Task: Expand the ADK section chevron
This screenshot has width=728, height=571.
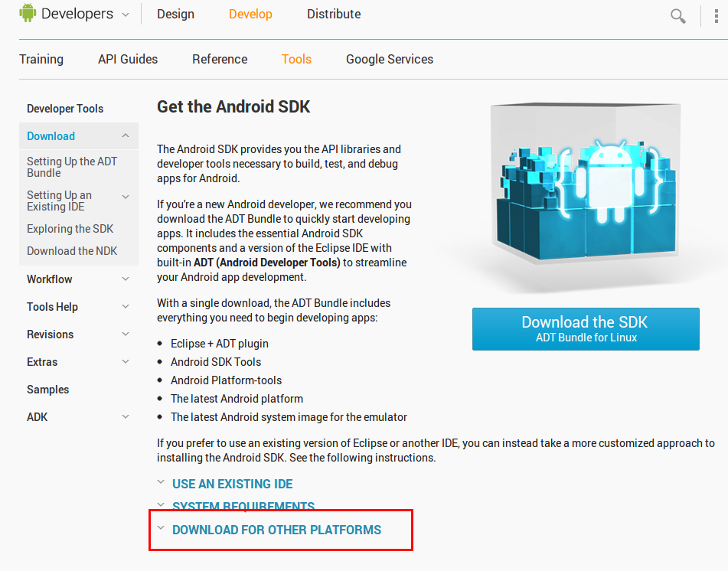Action: pos(126,416)
